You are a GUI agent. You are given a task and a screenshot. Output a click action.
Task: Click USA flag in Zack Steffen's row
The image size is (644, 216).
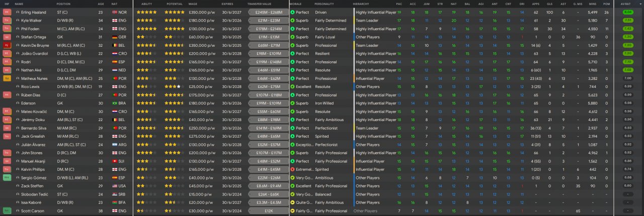tap(115, 186)
